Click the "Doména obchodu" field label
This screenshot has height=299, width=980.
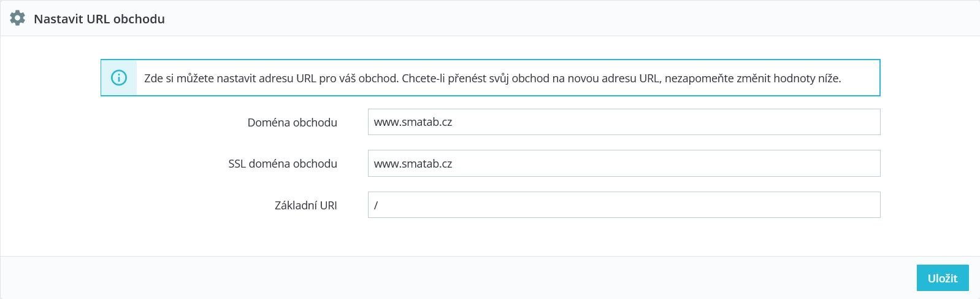(292, 123)
